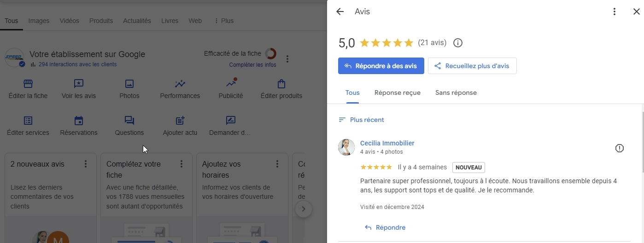Expand the Plus search options menu
The height and width of the screenshot is (243, 644).
coord(224,21)
